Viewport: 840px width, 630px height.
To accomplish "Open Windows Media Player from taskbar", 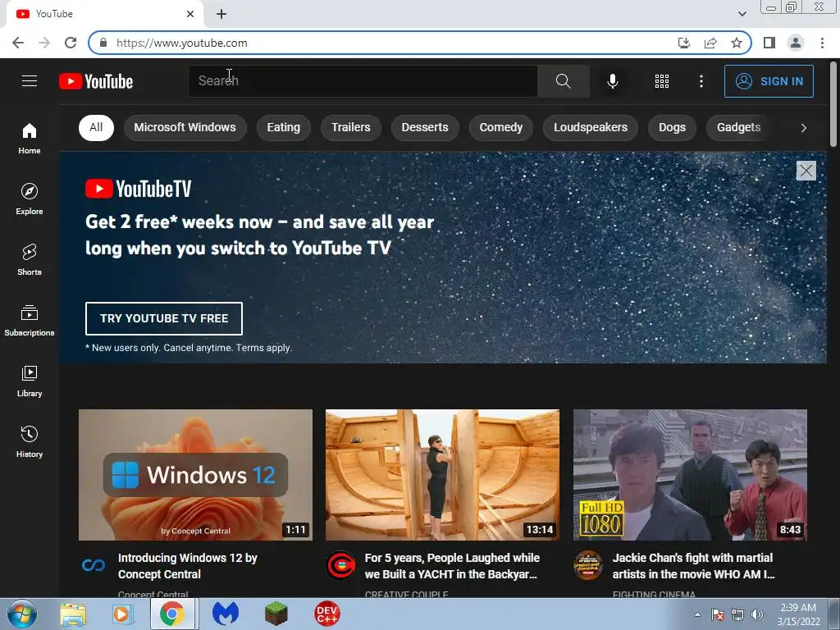I will (x=122, y=614).
